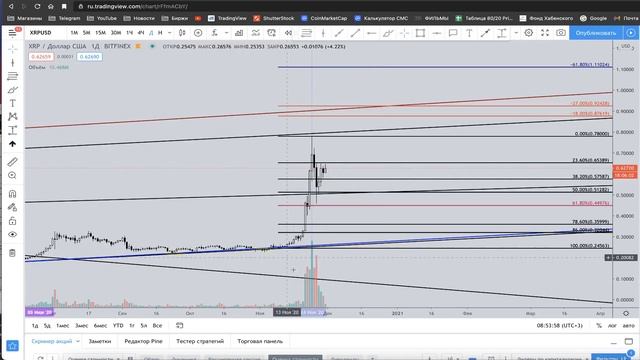Select the text T tool in top toolbar
This screenshot has width=640, height=360.
(x=469, y=33)
